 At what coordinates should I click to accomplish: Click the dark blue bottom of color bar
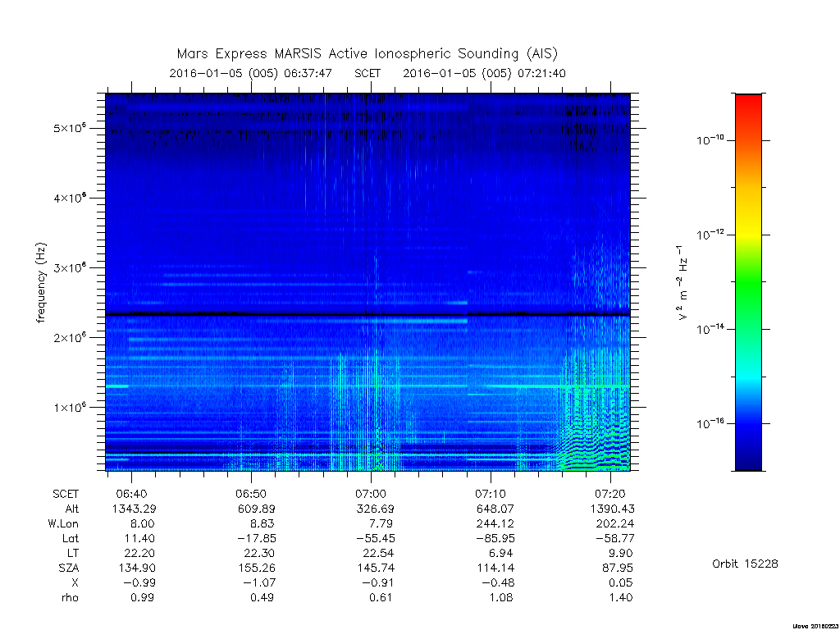(x=748, y=458)
